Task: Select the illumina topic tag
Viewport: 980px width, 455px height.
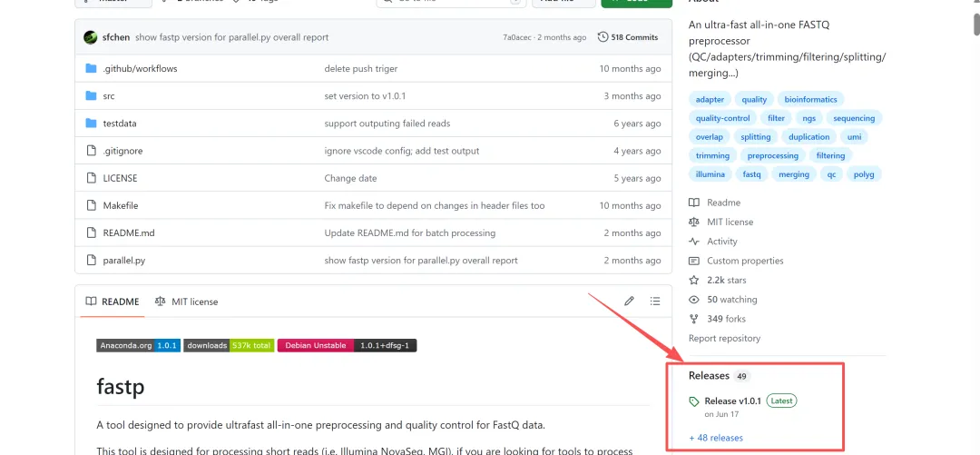Action: pyautogui.click(x=710, y=174)
